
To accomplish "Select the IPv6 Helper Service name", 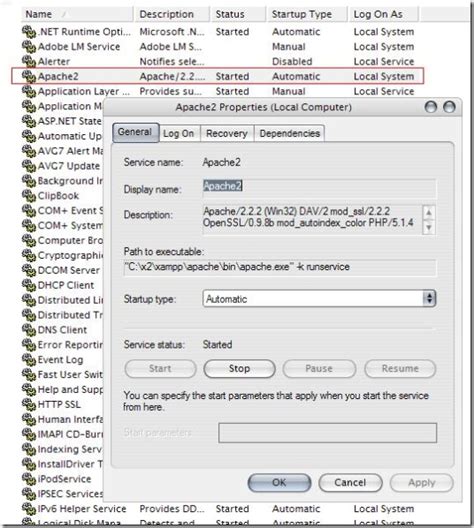I will (82, 509).
